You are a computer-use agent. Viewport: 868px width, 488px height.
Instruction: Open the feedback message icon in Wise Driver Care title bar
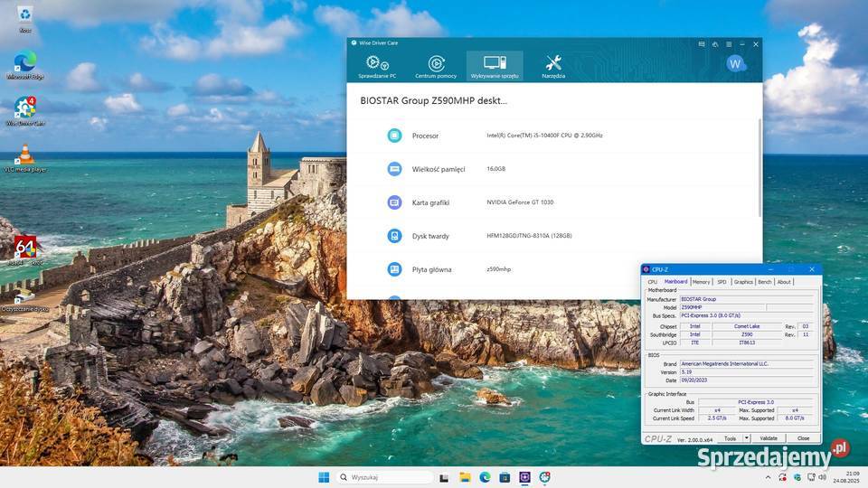(702, 43)
